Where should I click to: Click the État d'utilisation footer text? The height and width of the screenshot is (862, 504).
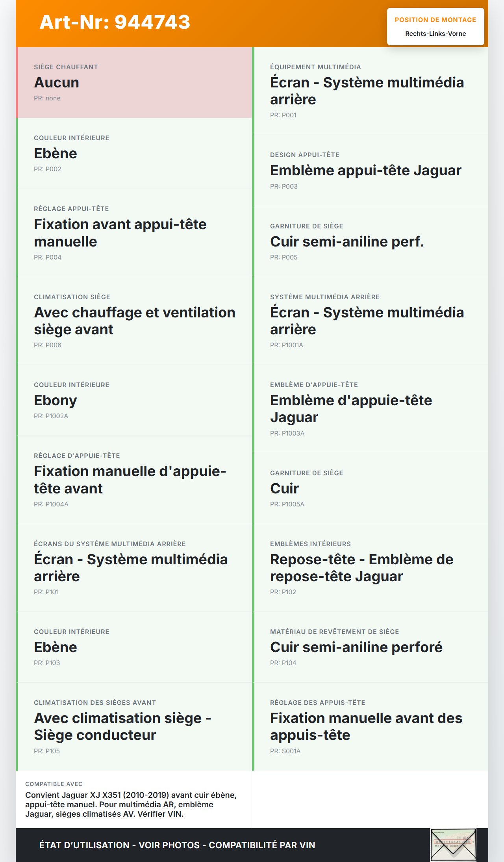[x=177, y=845]
